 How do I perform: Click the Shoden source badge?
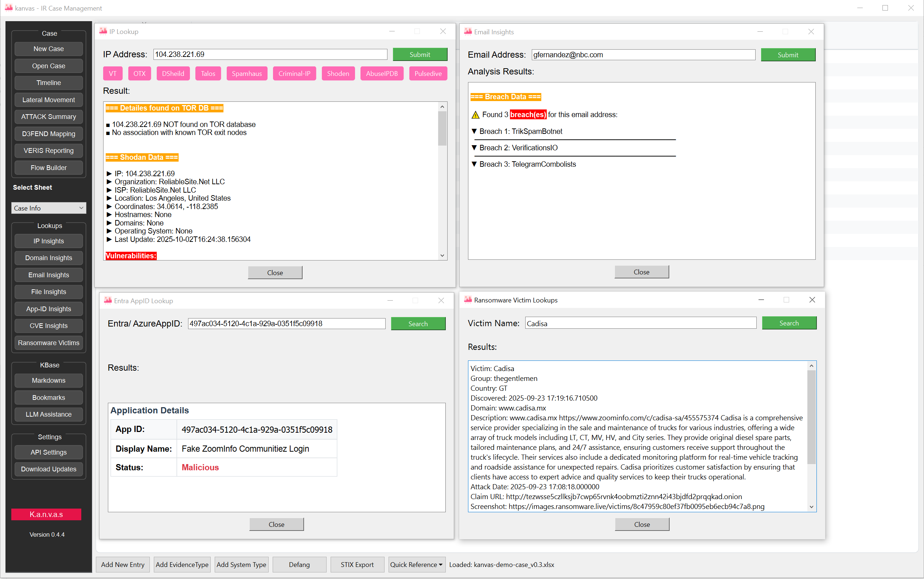click(x=338, y=73)
